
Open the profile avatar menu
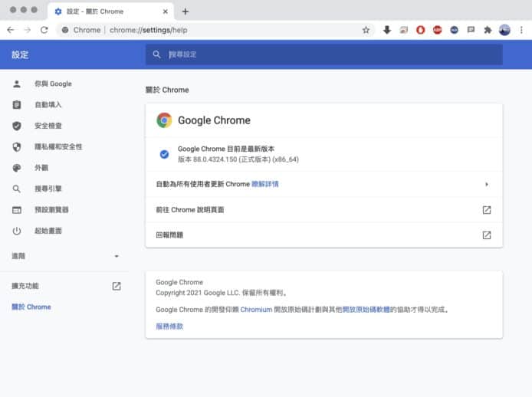[504, 30]
